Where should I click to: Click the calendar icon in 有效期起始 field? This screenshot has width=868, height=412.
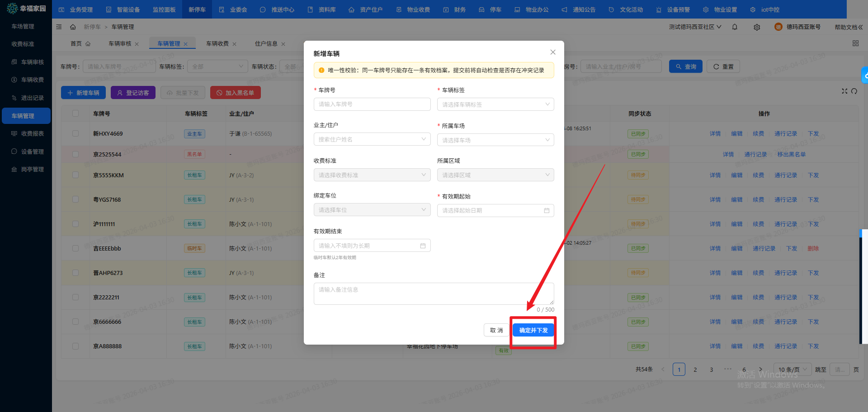tap(547, 211)
